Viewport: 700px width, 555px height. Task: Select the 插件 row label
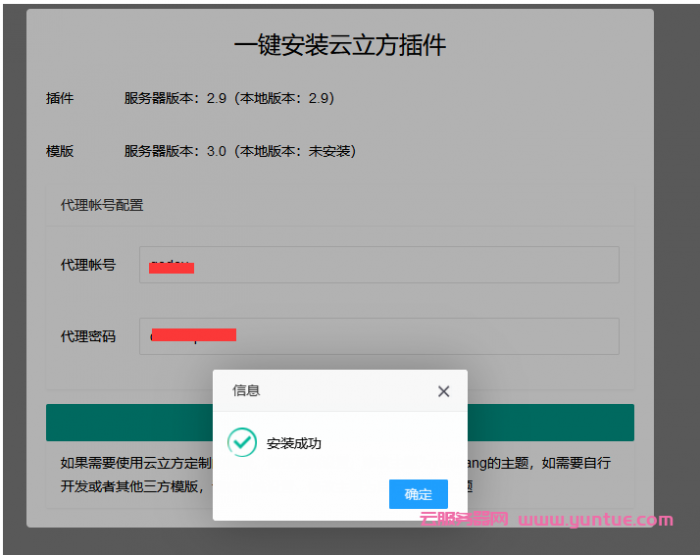60,99
